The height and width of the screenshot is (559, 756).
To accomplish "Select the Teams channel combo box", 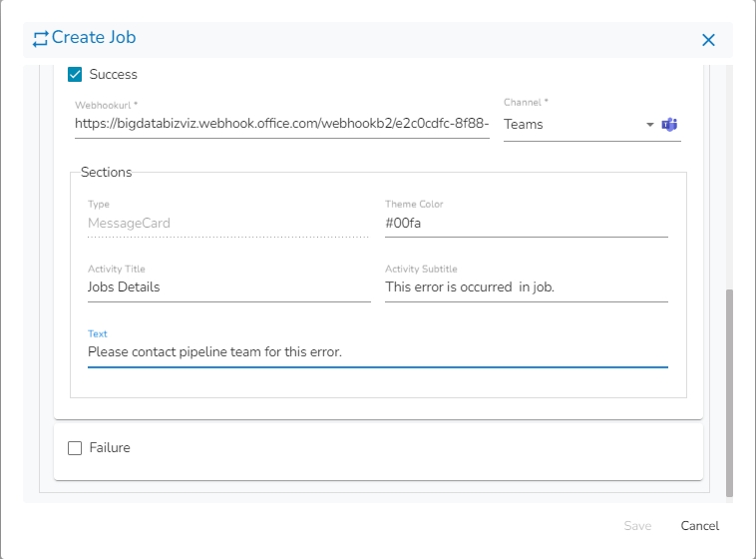I will pos(573,125).
